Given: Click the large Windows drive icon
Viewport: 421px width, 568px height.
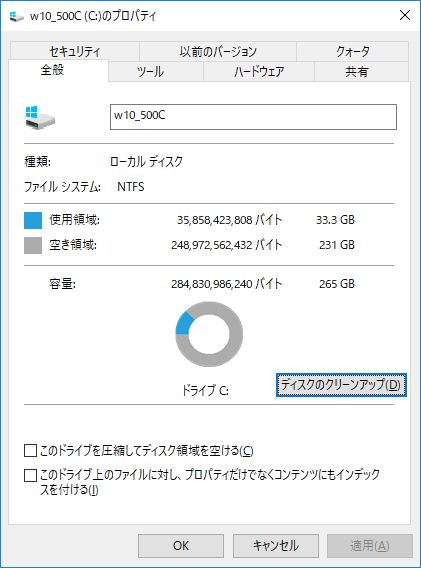Looking at the screenshot, I should [40, 117].
